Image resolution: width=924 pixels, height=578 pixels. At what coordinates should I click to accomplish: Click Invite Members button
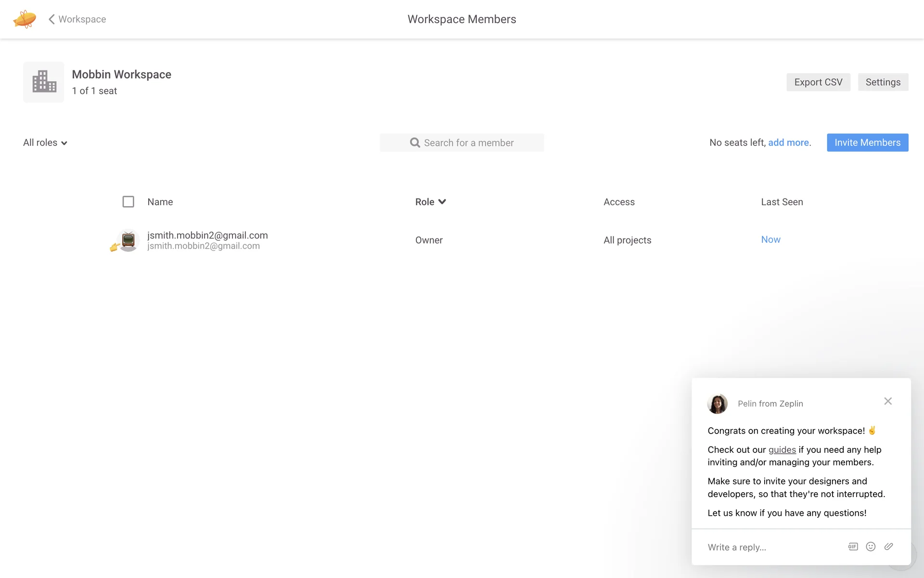click(x=867, y=143)
